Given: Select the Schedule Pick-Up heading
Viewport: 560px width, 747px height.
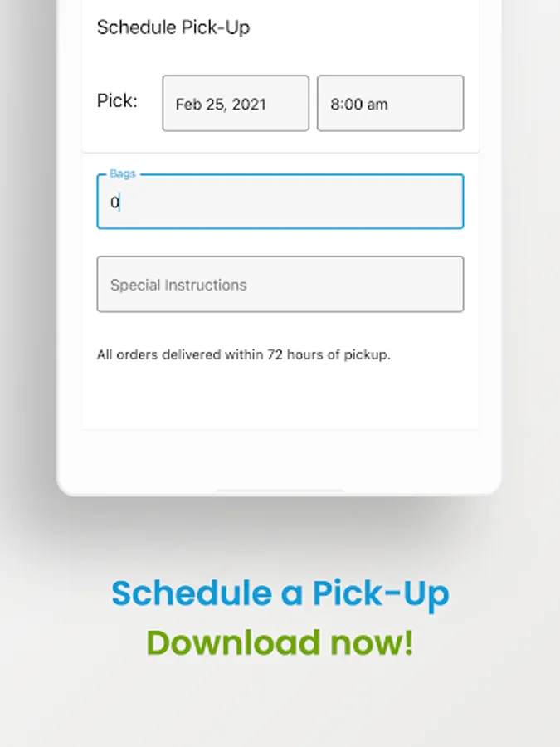Looking at the screenshot, I should [173, 27].
